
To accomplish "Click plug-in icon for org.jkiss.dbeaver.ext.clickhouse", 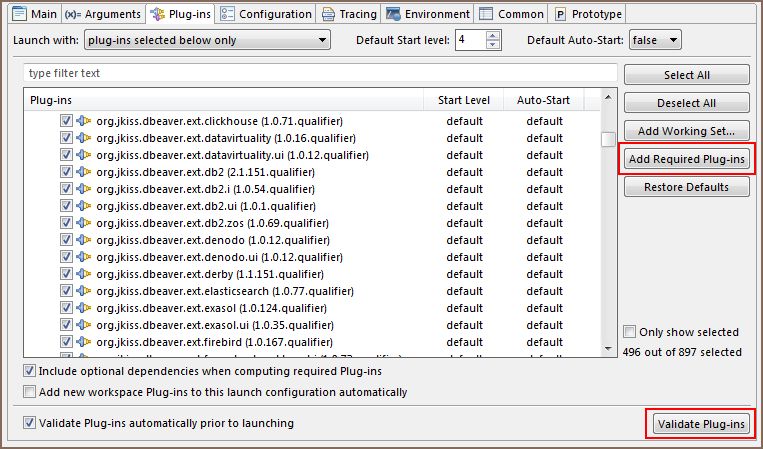I will click(x=84, y=121).
